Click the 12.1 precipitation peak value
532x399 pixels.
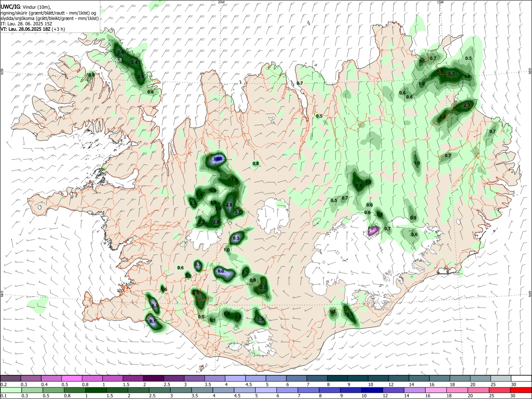point(217,159)
